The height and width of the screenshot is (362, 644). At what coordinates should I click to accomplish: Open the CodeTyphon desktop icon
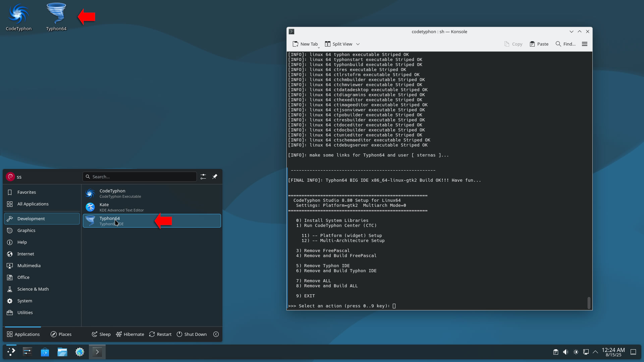(x=19, y=17)
